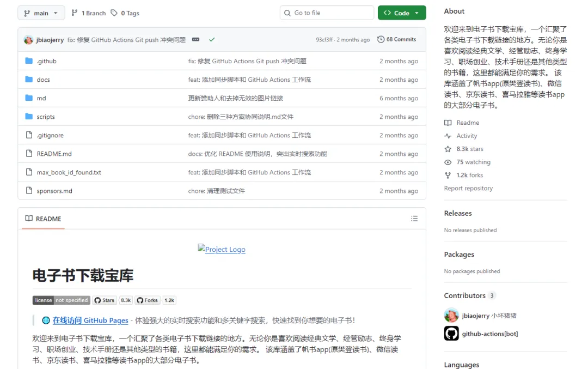Click the book icon beside Readme

coord(448,123)
